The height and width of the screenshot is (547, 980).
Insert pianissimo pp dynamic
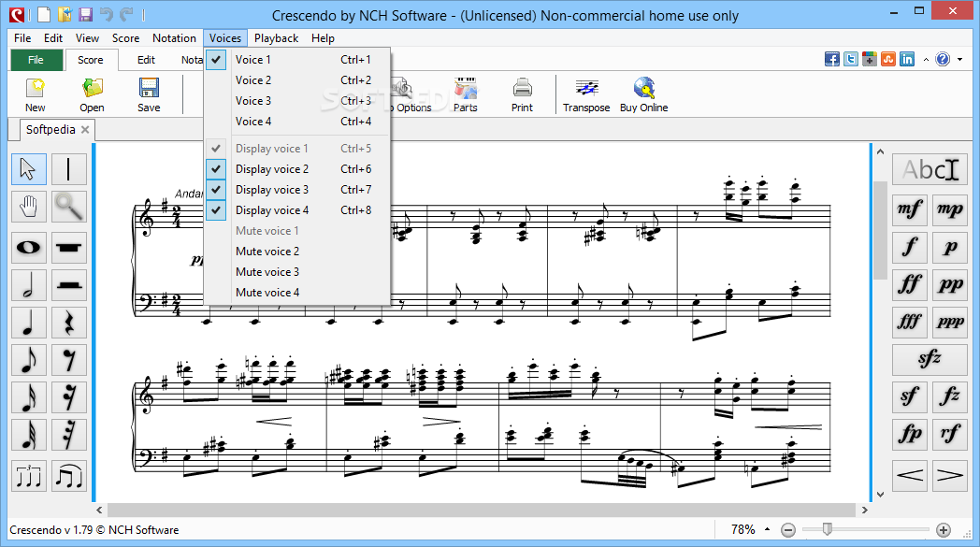click(950, 284)
